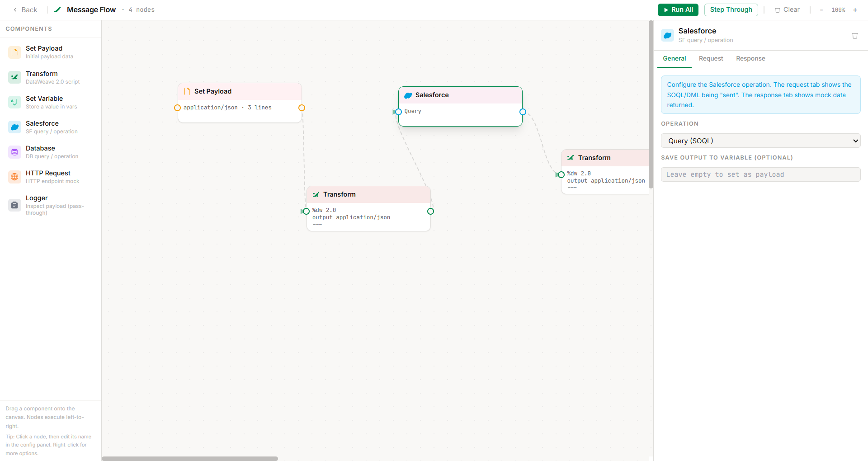The width and height of the screenshot is (868, 461).
Task: Click the Run All button
Action: pyautogui.click(x=678, y=9)
